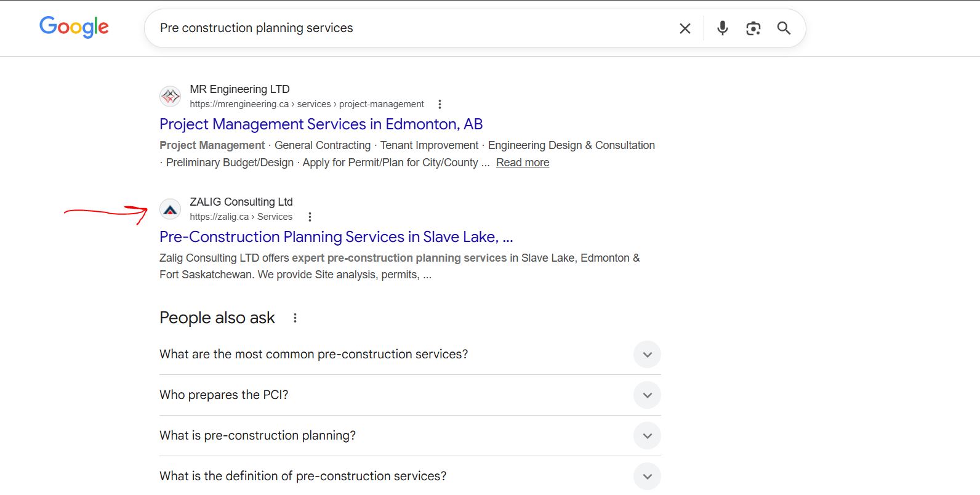Click the magnifying glass search button
This screenshot has width=980, height=495.
coord(784,28)
